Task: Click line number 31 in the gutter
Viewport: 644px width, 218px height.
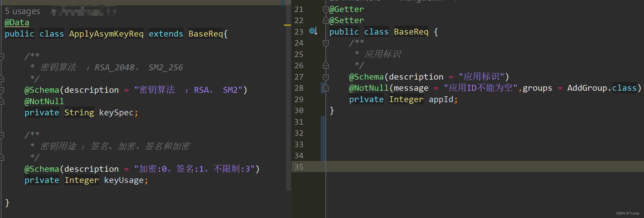Action: tap(299, 122)
